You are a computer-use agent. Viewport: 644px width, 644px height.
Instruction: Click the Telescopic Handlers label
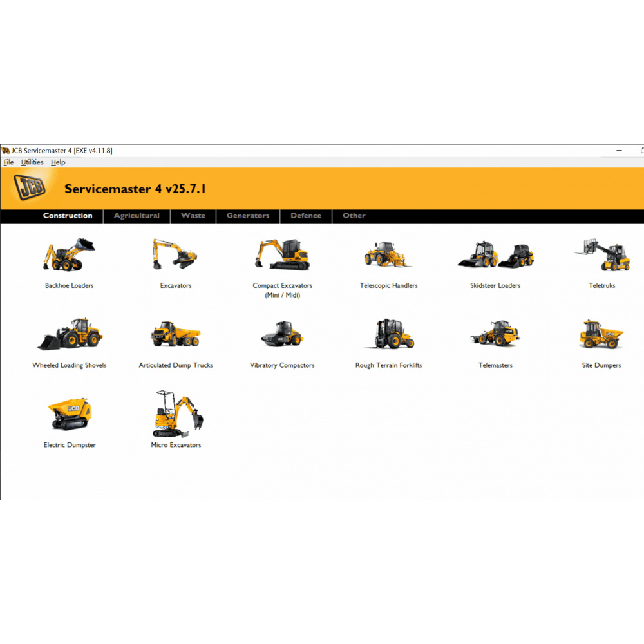point(388,285)
